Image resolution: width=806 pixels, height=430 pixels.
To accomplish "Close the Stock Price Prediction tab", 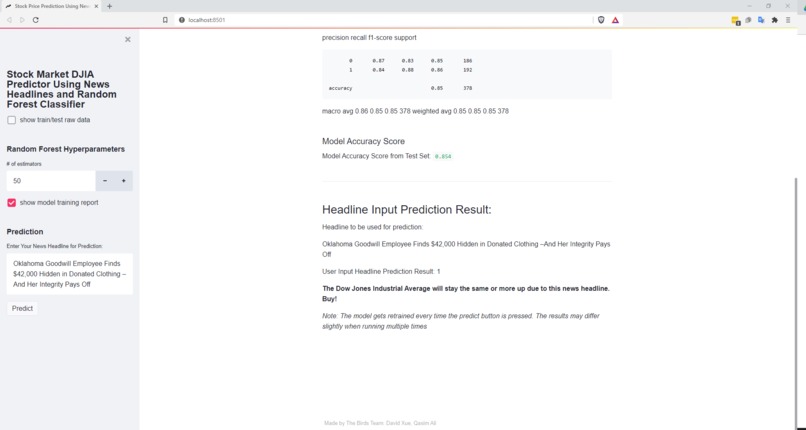I will click(96, 6).
